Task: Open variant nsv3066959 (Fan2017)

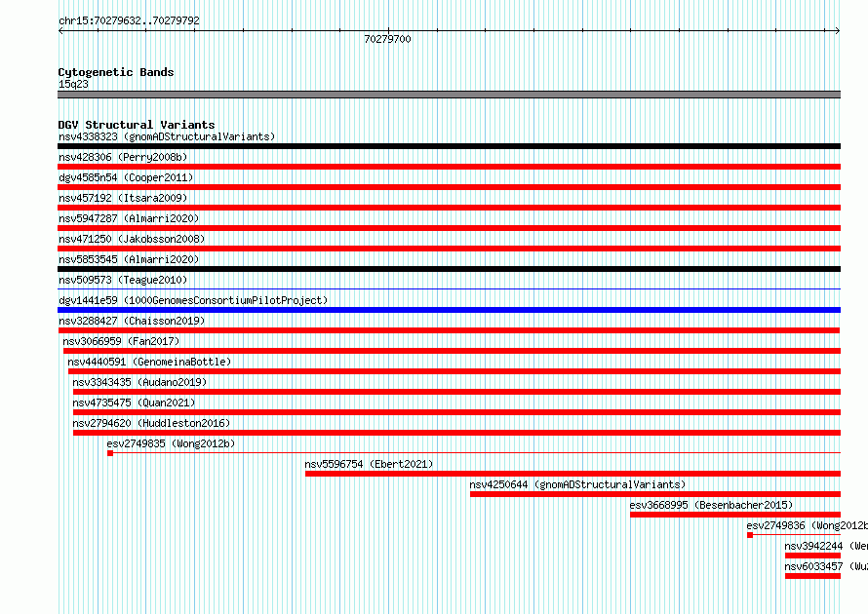Action: [121, 341]
